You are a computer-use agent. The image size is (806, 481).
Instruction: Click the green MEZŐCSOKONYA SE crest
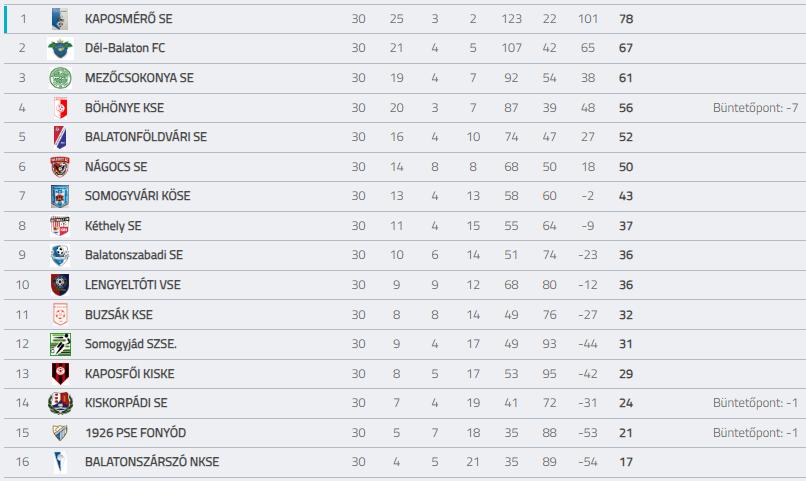click(x=60, y=78)
